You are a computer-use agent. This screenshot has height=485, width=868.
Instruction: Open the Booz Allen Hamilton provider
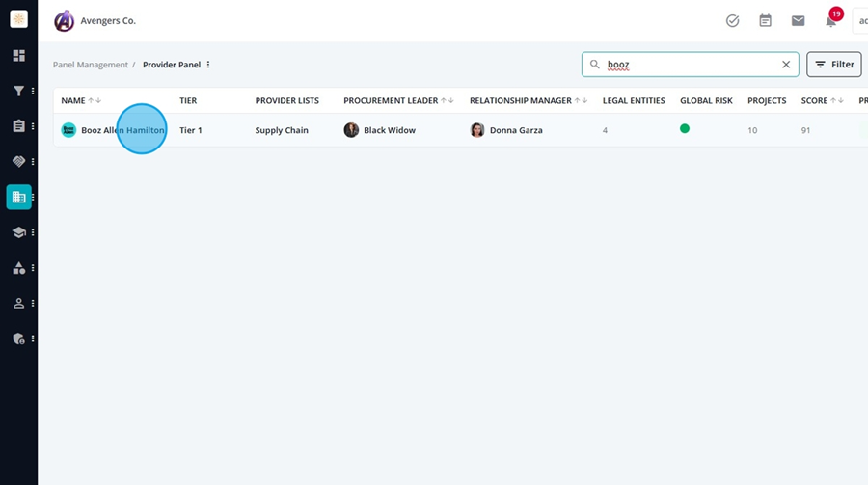click(122, 130)
